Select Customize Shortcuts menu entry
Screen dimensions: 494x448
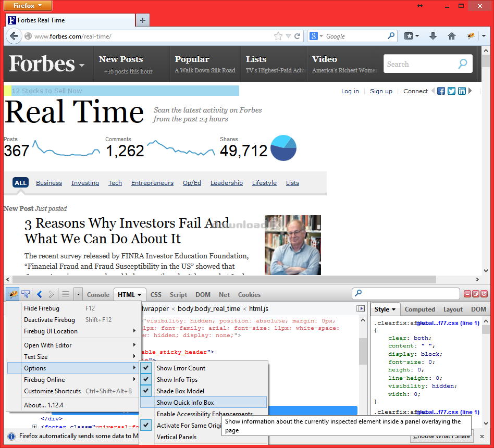point(73,391)
